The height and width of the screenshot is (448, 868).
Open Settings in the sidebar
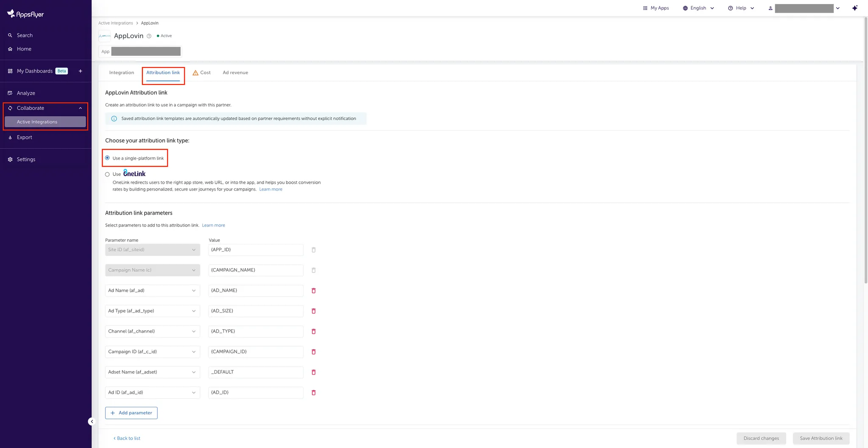(26, 159)
